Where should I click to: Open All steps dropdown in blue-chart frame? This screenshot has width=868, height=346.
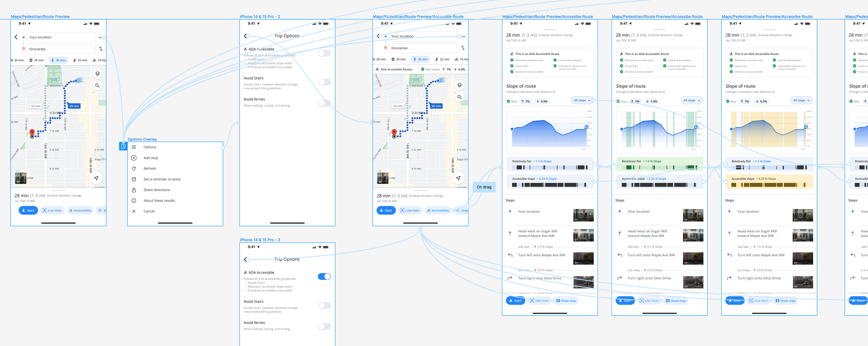coord(582,101)
